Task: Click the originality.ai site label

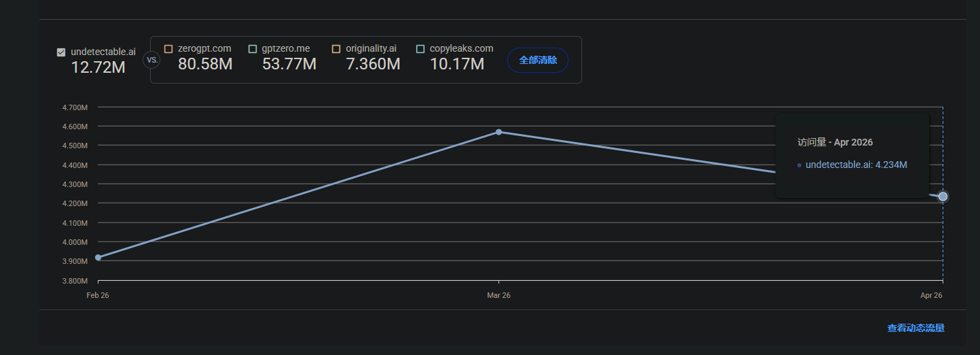Action: pyautogui.click(x=371, y=49)
